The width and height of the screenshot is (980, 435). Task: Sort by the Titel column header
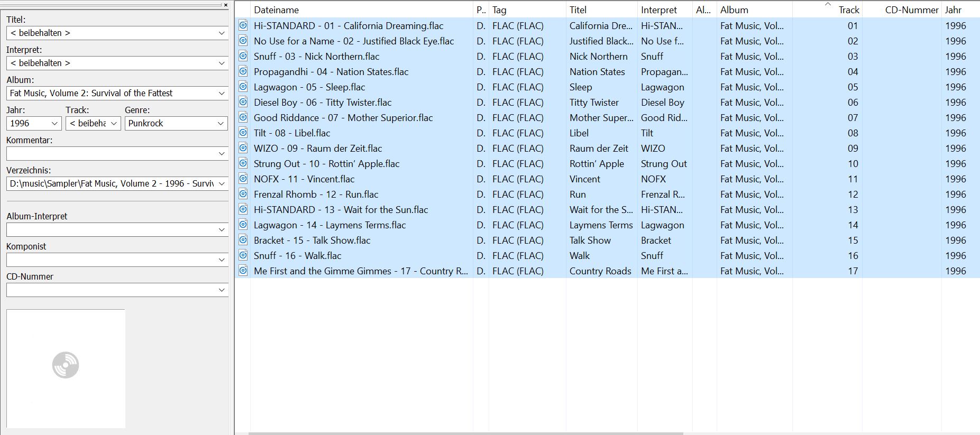602,10
